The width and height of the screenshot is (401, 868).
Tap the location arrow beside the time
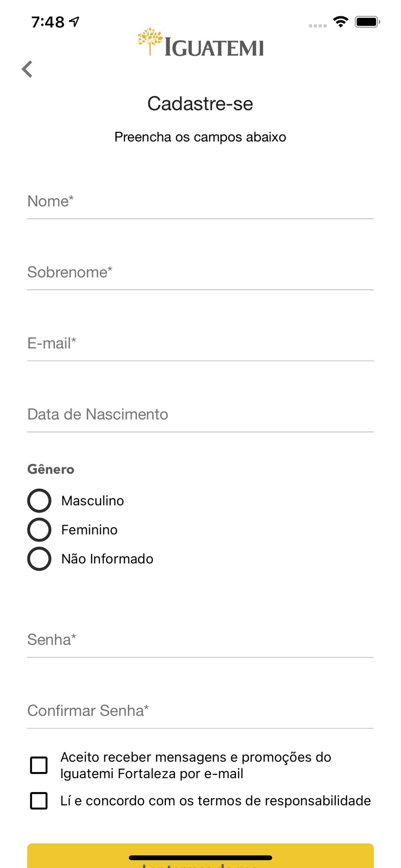pyautogui.click(x=74, y=21)
